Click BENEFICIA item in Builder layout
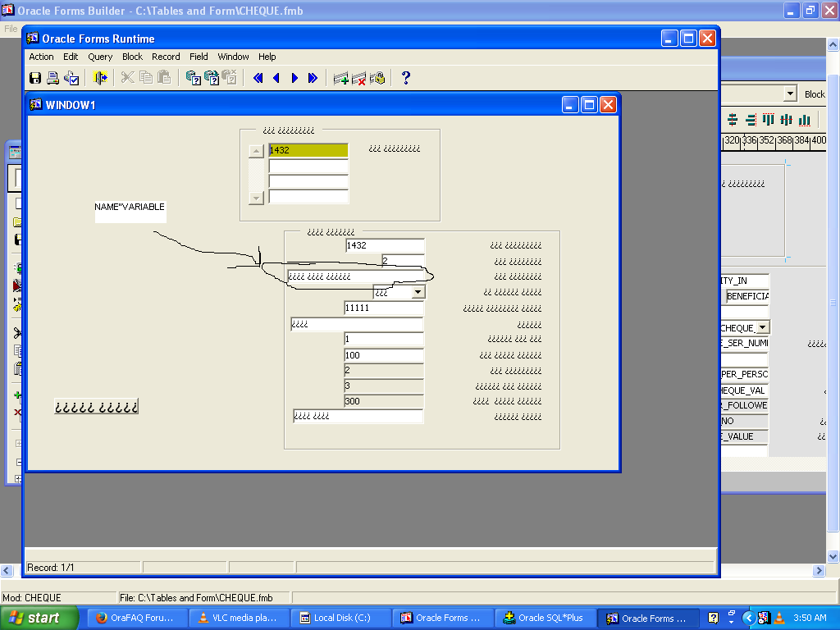The width and height of the screenshot is (840, 630). [747, 296]
